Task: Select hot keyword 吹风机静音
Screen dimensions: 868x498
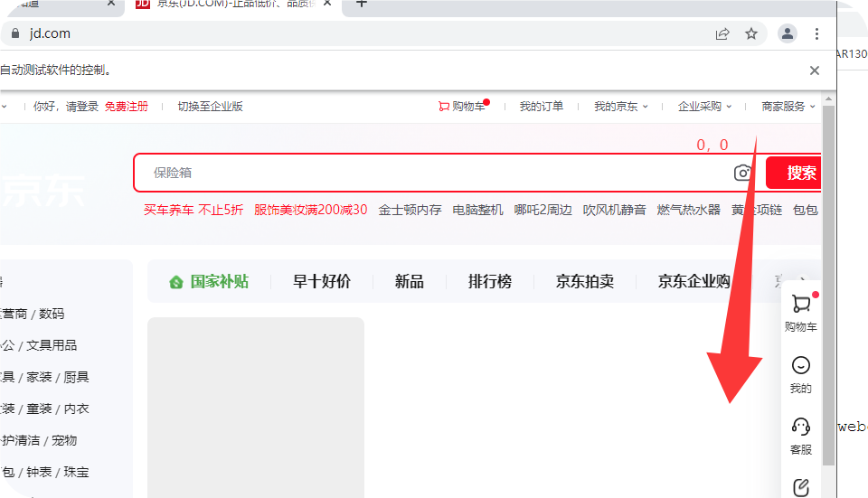Action: point(614,210)
